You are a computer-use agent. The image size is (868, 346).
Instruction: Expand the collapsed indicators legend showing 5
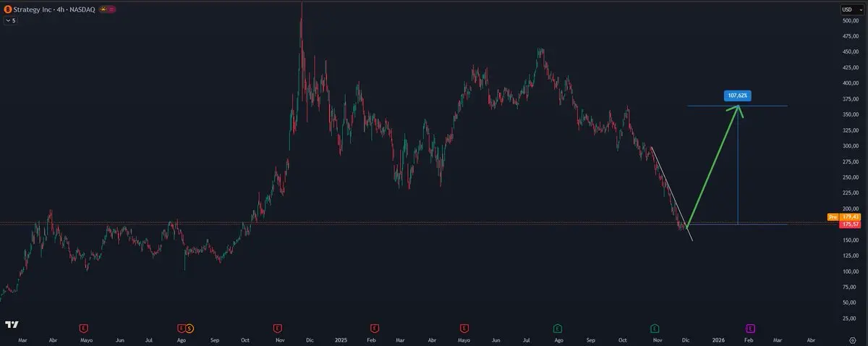pyautogui.click(x=10, y=20)
